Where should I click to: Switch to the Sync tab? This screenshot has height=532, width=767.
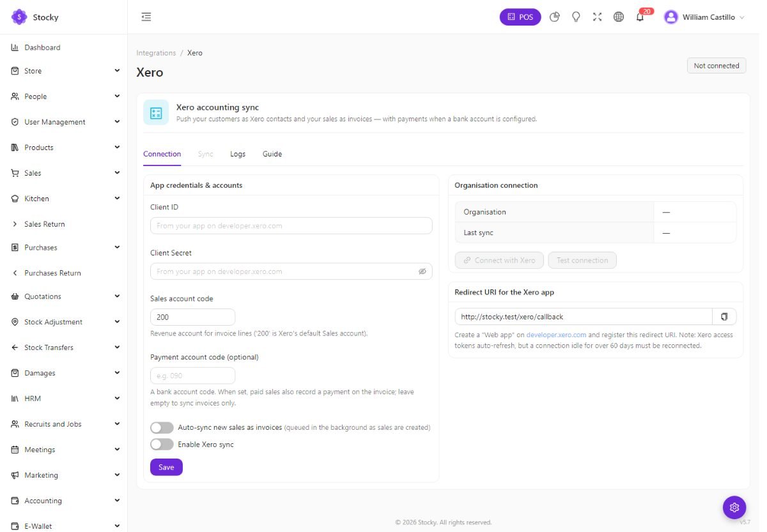tap(206, 154)
